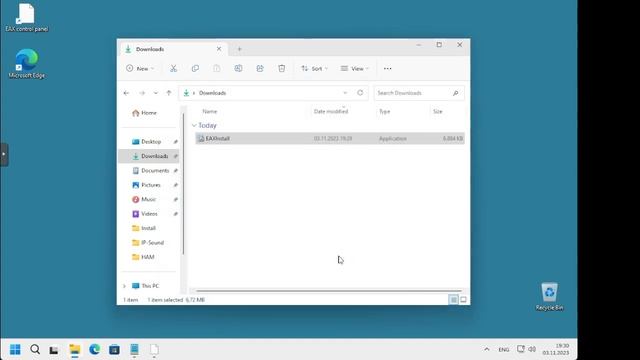This screenshot has height=360, width=640.
Task: Open the Sort dropdown
Action: pyautogui.click(x=314, y=69)
